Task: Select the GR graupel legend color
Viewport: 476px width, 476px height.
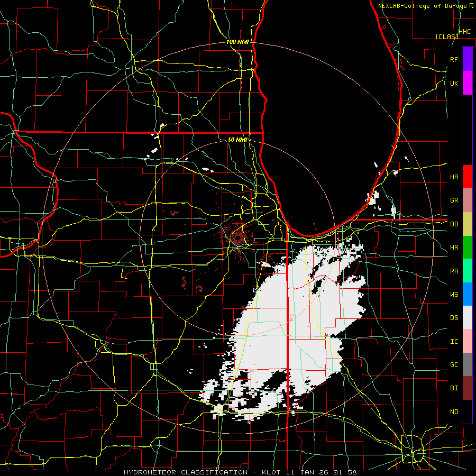Action: (467, 200)
